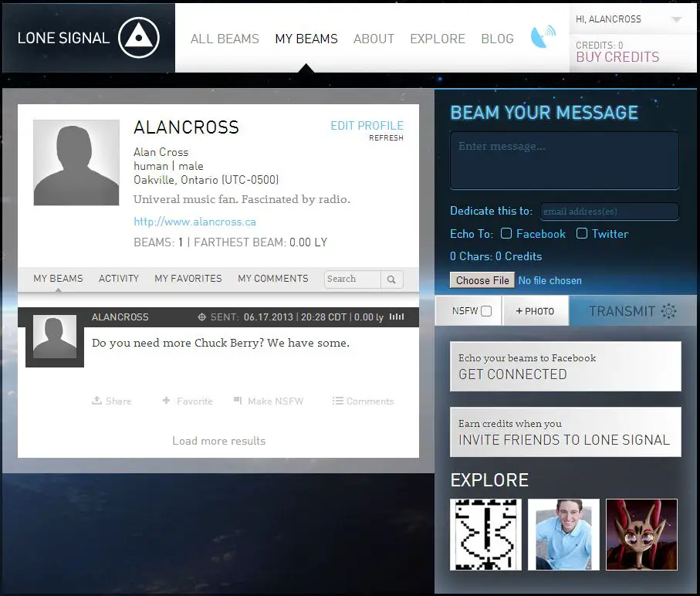The image size is (700, 596).
Task: Click the 'CREDITS: 0' text
Action: pos(599,45)
